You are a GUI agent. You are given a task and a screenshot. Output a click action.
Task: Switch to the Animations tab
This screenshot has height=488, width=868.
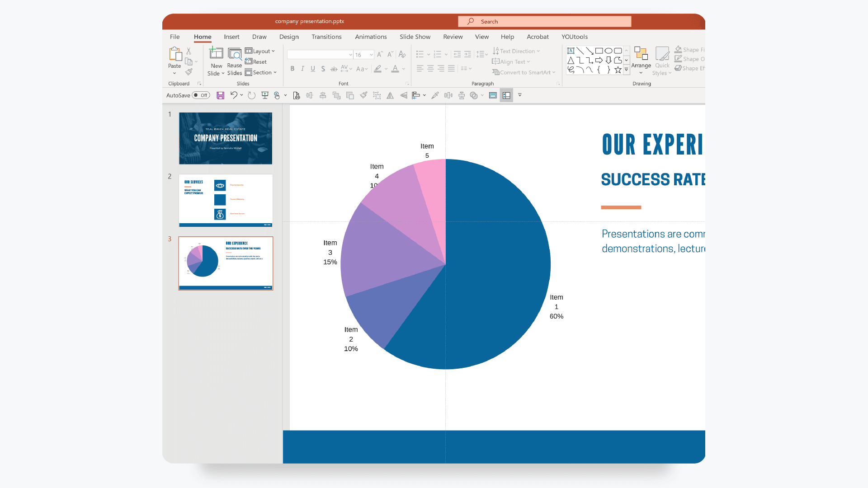tap(371, 37)
